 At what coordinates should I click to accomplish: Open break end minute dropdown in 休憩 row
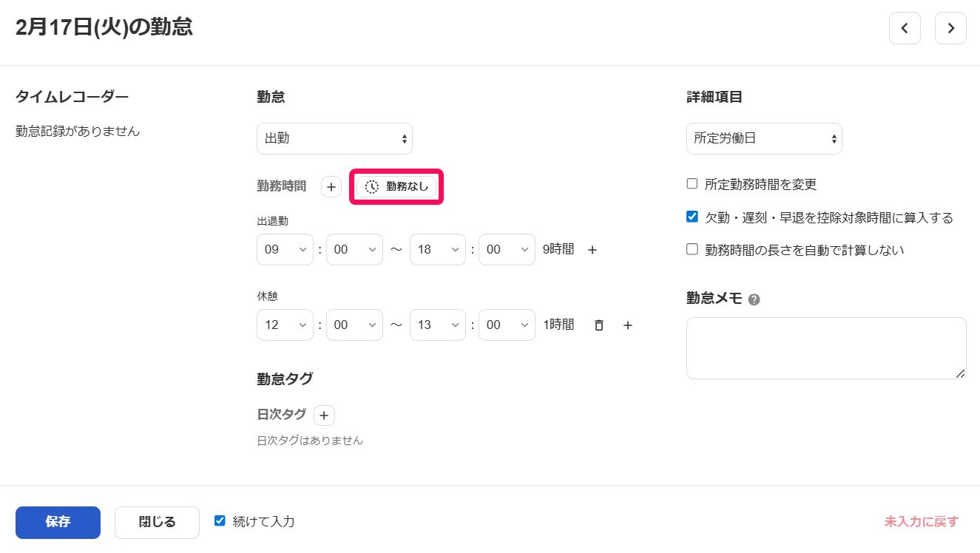click(507, 325)
